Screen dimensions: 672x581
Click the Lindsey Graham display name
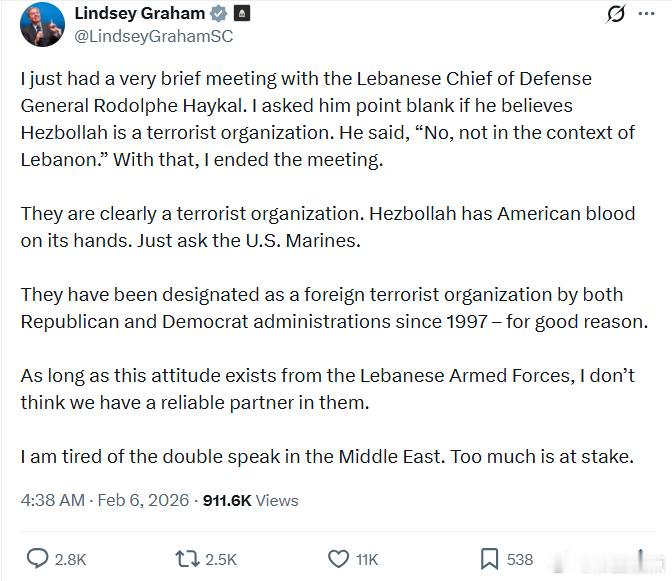[x=139, y=13]
